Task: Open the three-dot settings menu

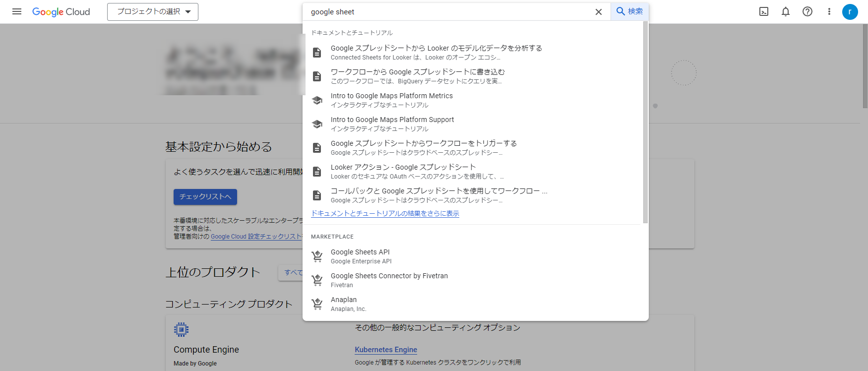Action: (829, 11)
